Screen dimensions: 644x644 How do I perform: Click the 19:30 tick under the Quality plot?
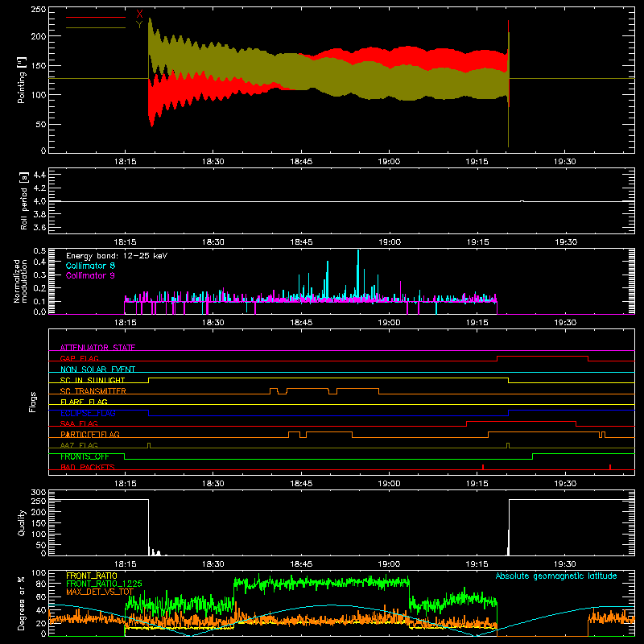tap(565, 564)
